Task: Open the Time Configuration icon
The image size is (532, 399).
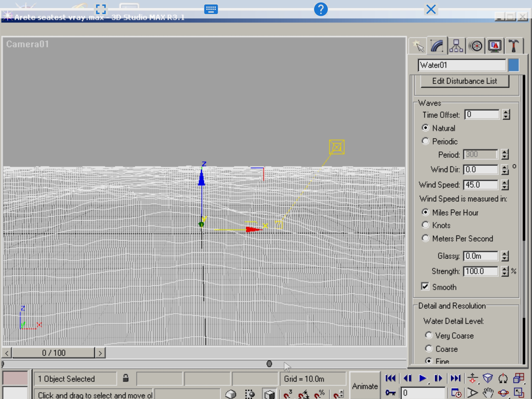Action: pos(456,393)
